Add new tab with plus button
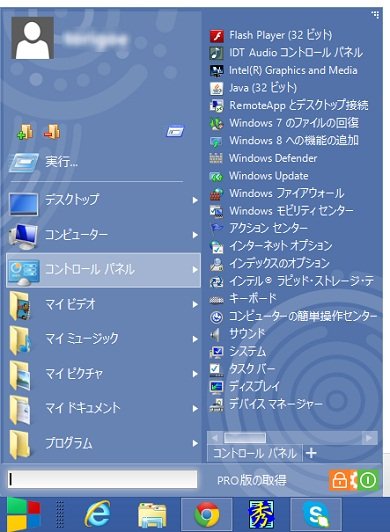The image size is (390, 532). (311, 453)
